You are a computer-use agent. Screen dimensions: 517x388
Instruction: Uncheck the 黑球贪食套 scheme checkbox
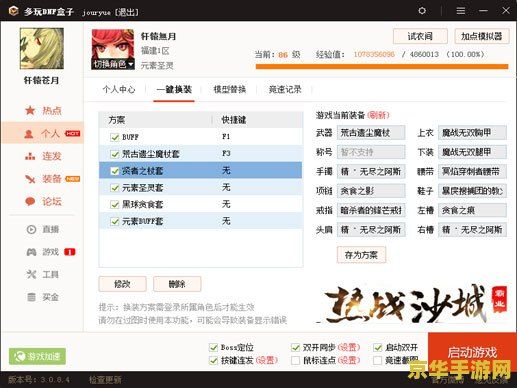115,204
